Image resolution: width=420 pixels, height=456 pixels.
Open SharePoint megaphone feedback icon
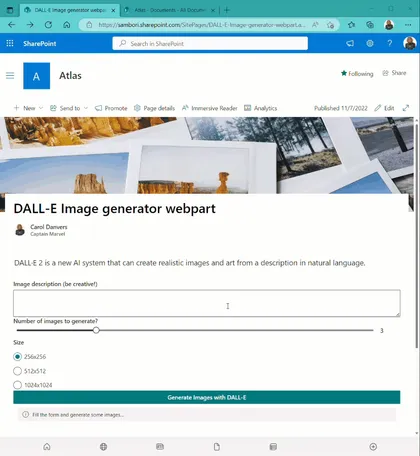[x=350, y=43]
